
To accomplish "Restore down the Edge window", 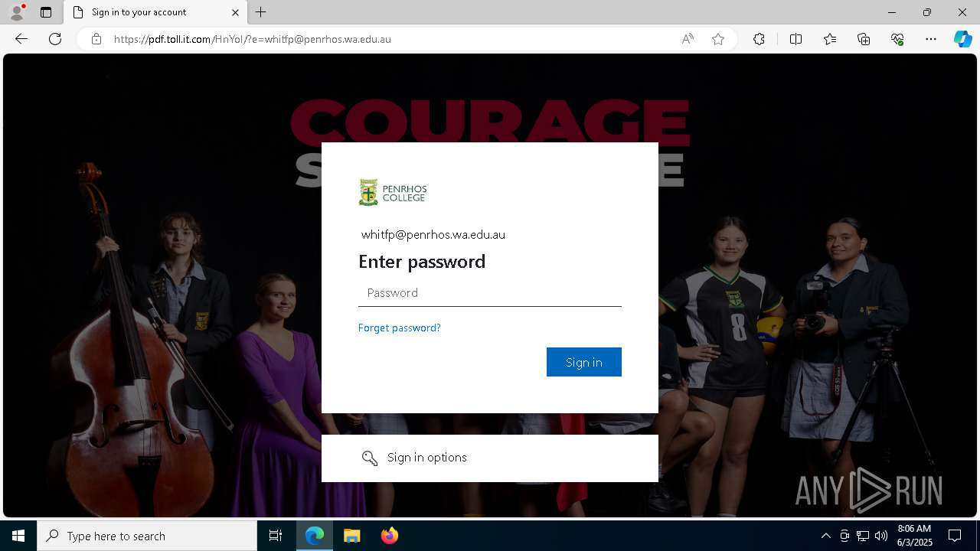I will coord(926,12).
